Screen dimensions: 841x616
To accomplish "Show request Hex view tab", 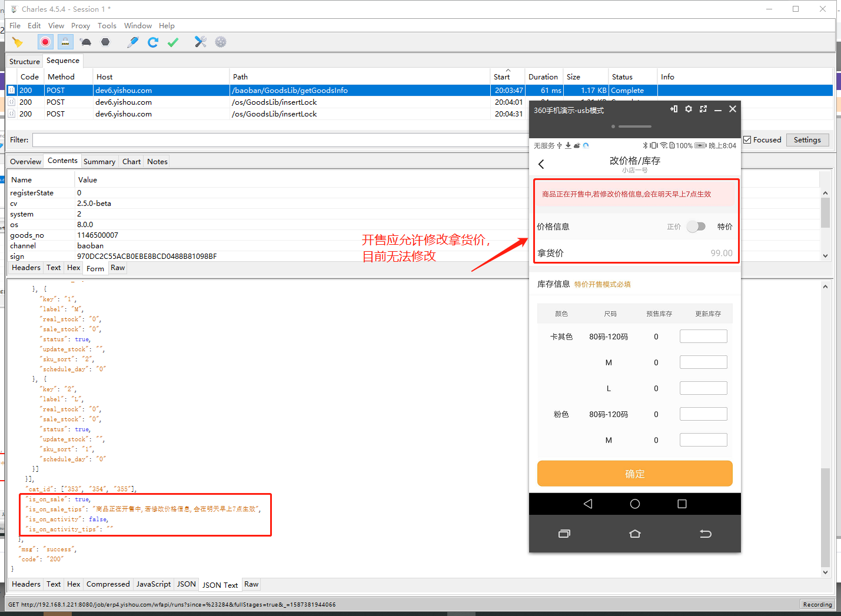I will 74,268.
